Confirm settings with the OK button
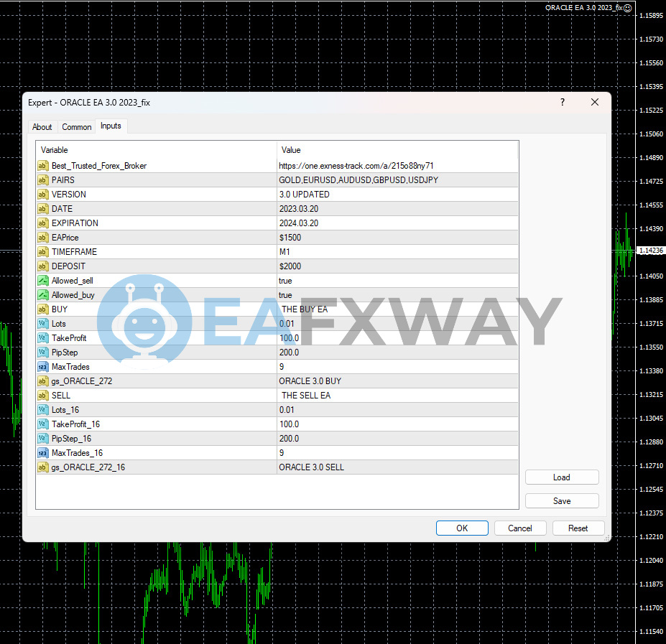The image size is (666, 644). click(x=462, y=528)
